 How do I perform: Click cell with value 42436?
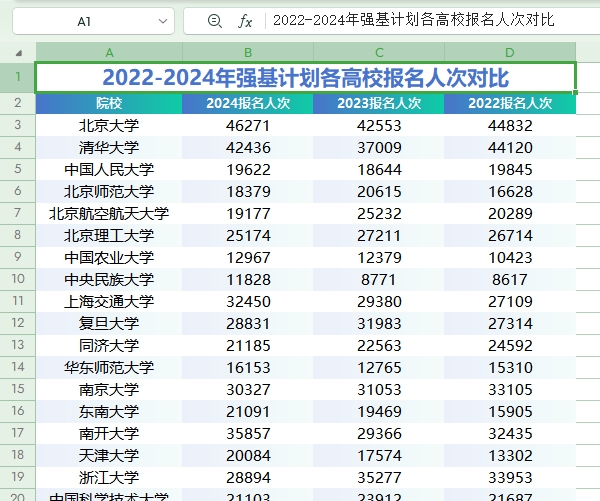pyautogui.click(x=248, y=147)
